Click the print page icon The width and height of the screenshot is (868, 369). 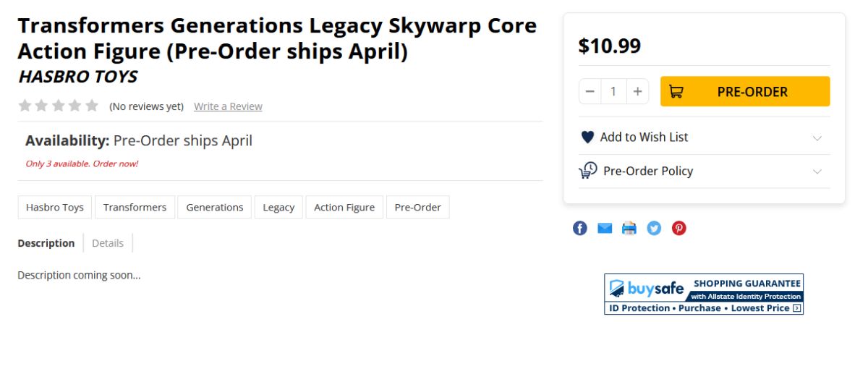pos(629,229)
